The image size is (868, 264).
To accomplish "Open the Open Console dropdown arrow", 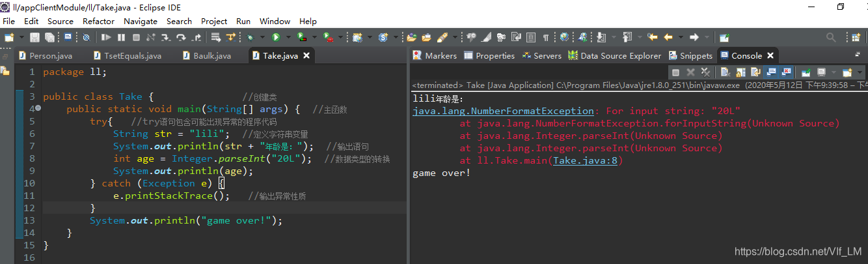I will click(860, 72).
